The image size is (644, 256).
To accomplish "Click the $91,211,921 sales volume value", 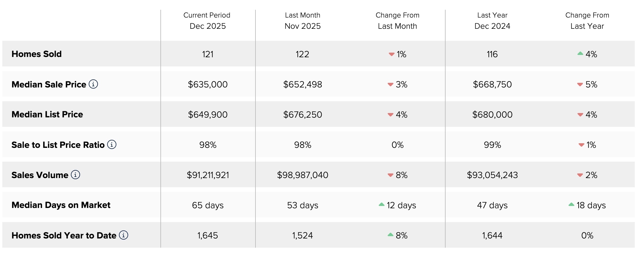I will pyautogui.click(x=208, y=175).
